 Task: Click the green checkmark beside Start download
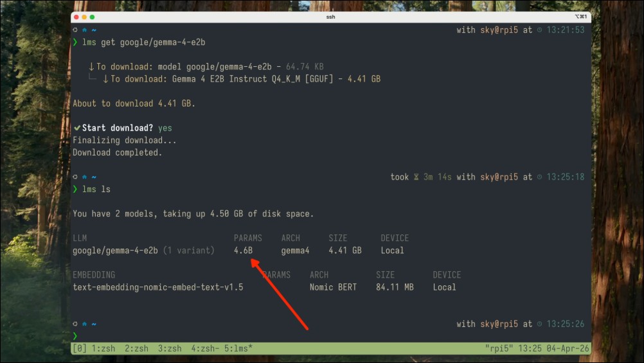(x=76, y=128)
